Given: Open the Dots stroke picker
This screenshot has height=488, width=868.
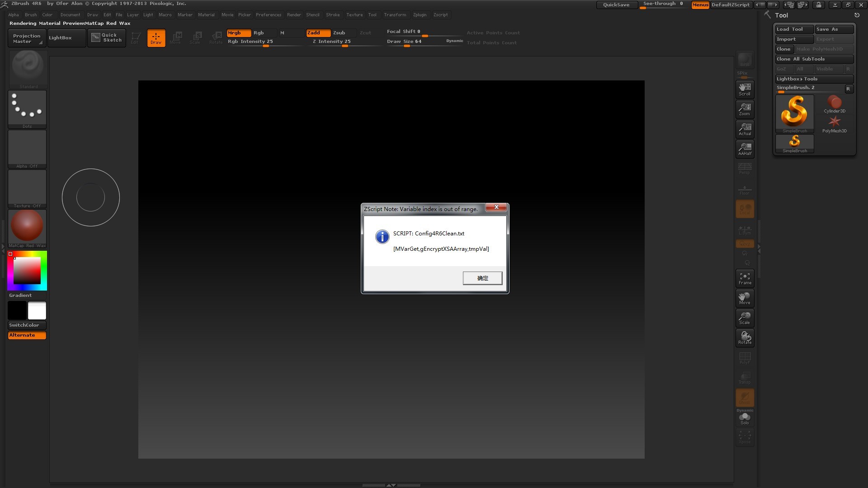Looking at the screenshot, I should point(27,109).
